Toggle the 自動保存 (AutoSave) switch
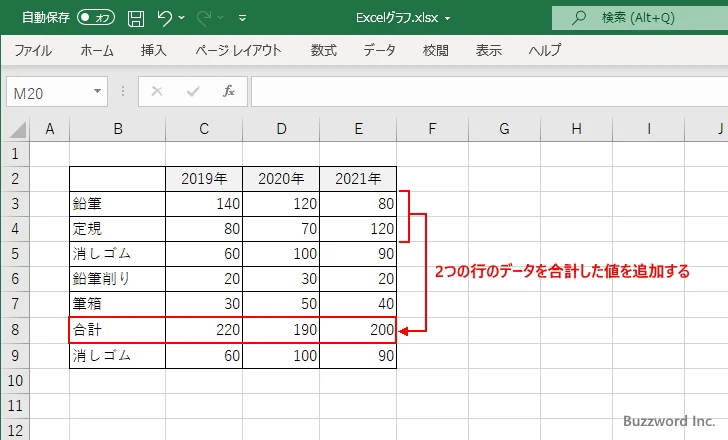This screenshot has width=728, height=440. (96, 17)
